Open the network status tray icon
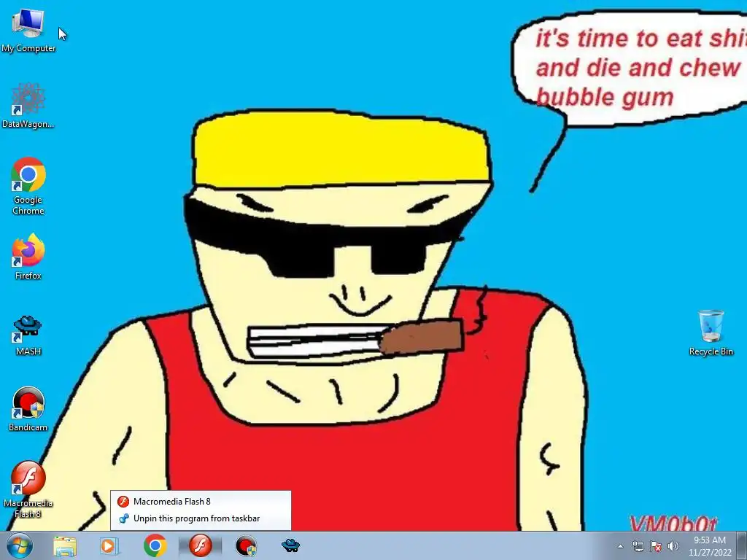Viewport: 747px width, 560px height. (x=638, y=546)
